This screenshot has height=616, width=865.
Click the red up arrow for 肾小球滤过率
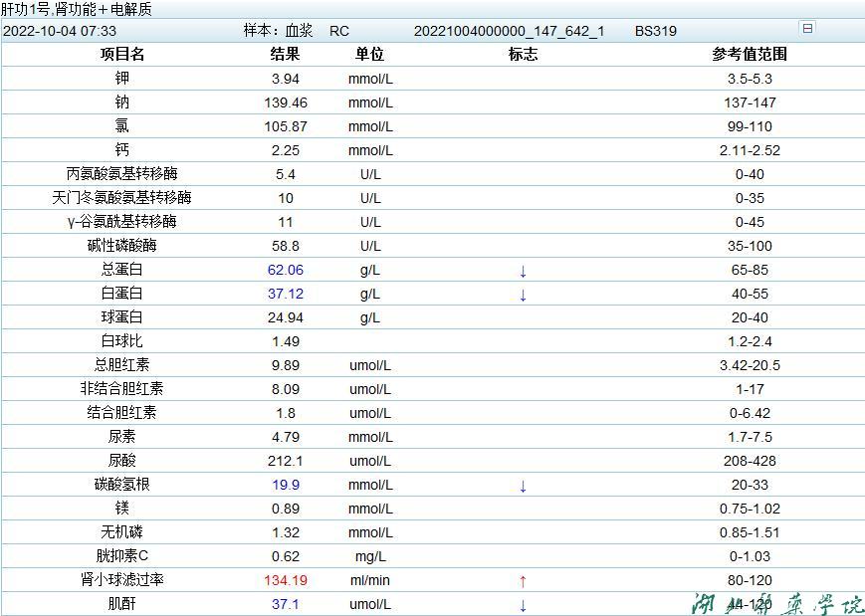pyautogui.click(x=523, y=581)
